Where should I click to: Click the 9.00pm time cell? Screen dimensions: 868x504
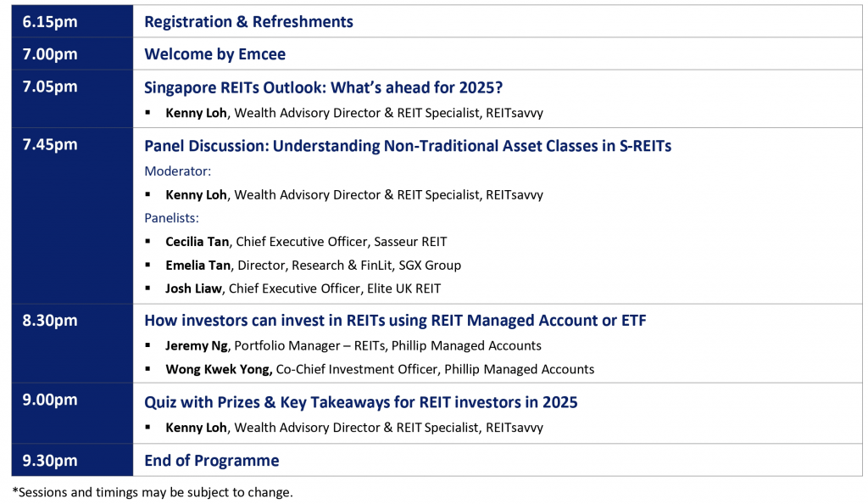coord(50,402)
